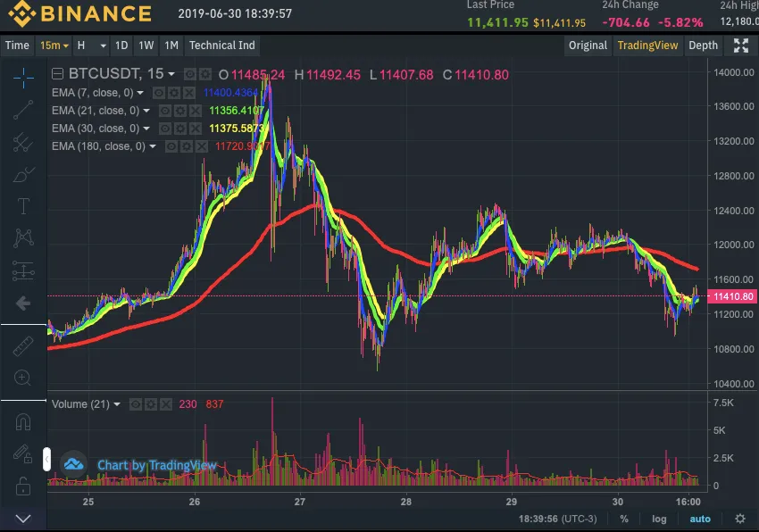Click the left toolbar collapse handle
The height and width of the screenshot is (532, 759).
pos(46,459)
